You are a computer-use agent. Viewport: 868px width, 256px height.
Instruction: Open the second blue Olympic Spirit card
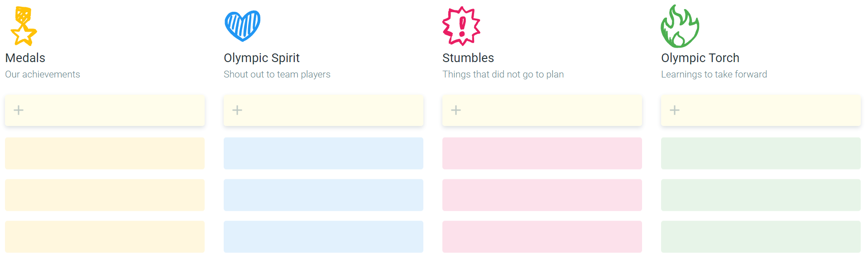323,195
